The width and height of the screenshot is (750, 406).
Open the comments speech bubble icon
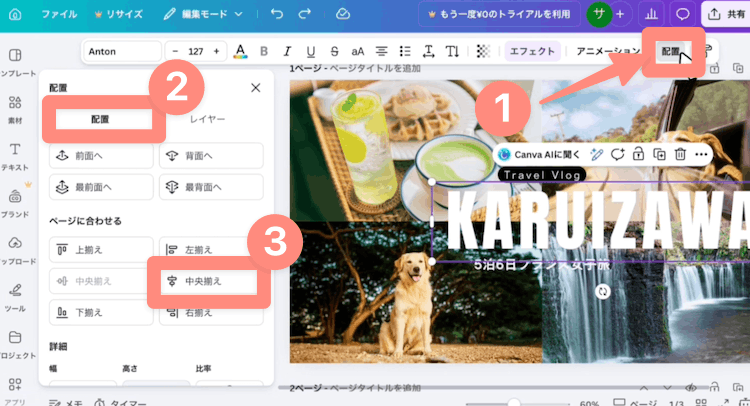click(682, 14)
